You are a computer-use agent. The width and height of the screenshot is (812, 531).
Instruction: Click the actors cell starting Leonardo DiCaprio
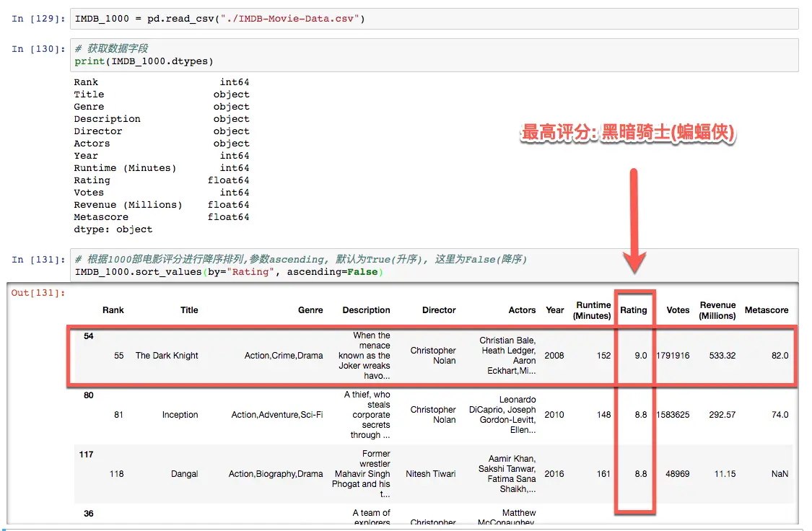[502, 415]
